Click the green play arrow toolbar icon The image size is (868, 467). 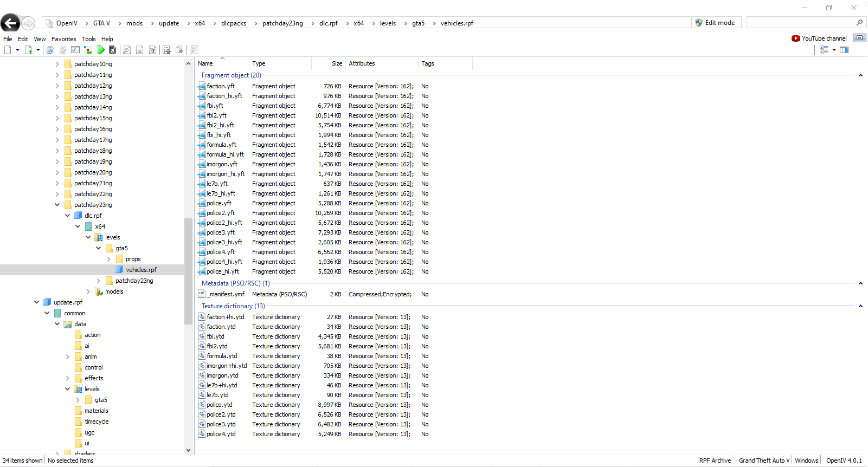pos(101,50)
